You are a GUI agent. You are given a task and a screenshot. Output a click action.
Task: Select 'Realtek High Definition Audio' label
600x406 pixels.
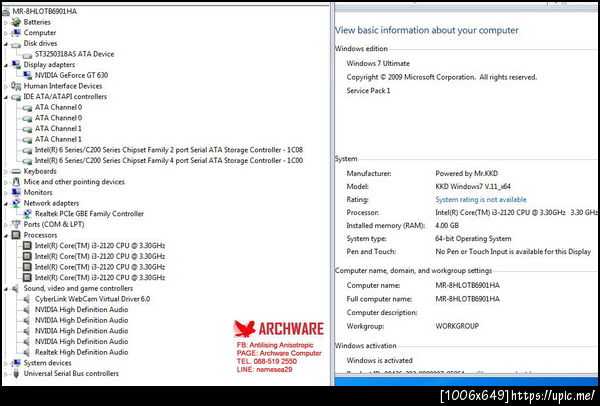[82, 352]
